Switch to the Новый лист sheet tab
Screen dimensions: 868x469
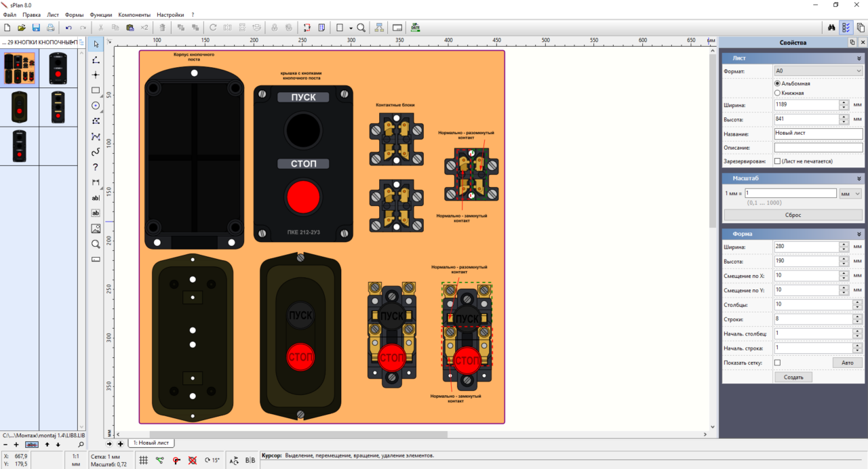pyautogui.click(x=152, y=443)
